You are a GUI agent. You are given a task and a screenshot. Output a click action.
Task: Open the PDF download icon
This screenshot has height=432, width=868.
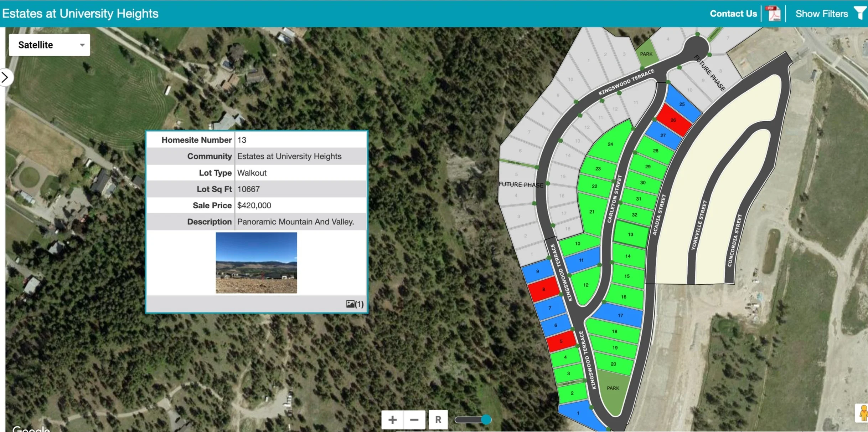tap(774, 14)
